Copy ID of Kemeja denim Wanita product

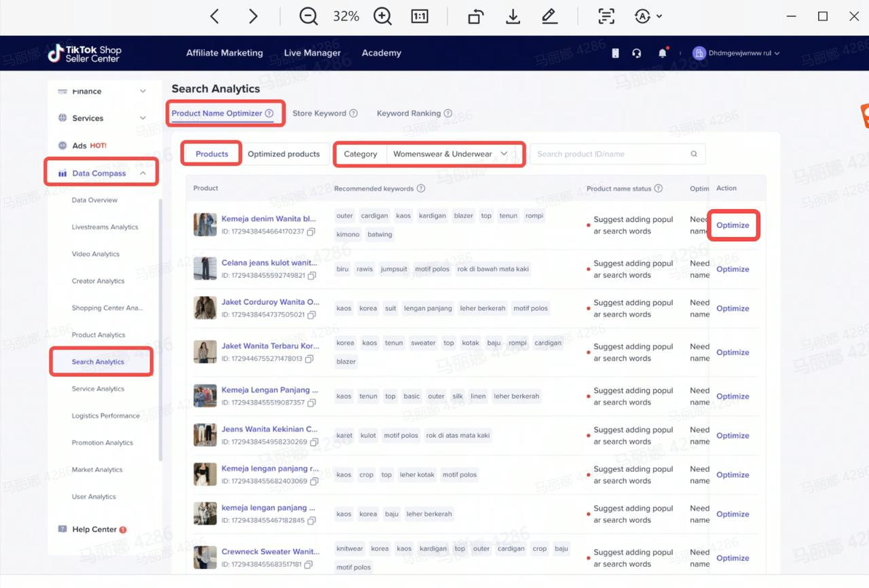[x=311, y=232]
